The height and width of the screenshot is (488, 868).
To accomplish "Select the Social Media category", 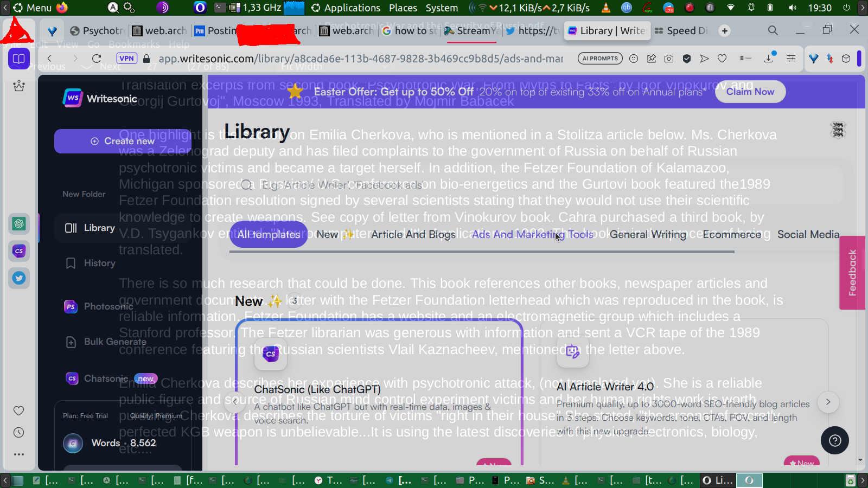I will 808,234.
